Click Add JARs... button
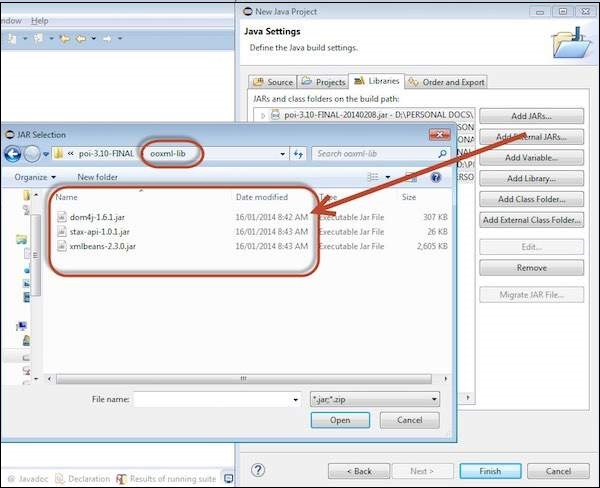600x488 pixels. (x=532, y=116)
